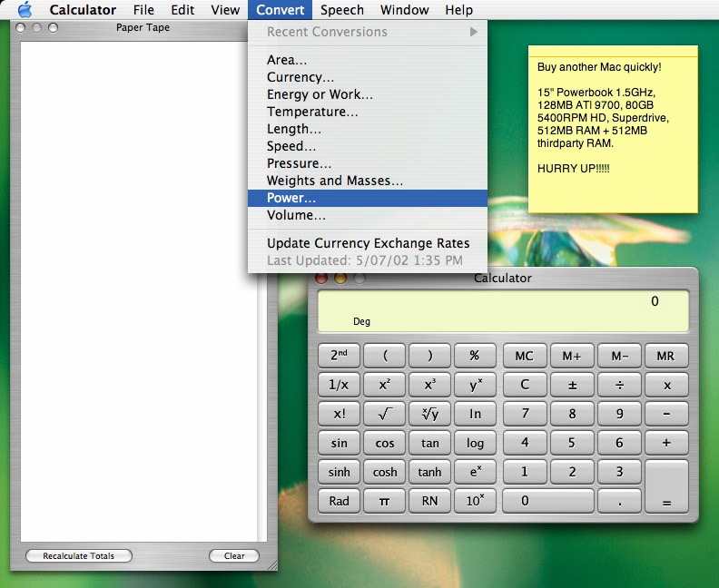Click the C clear key
This screenshot has height=588, width=719.
525,385
